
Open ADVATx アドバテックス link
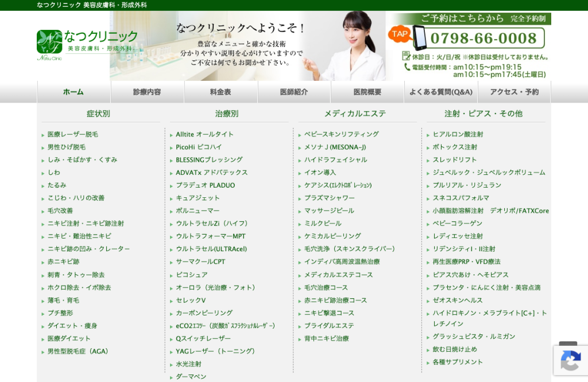pyautogui.click(x=211, y=172)
